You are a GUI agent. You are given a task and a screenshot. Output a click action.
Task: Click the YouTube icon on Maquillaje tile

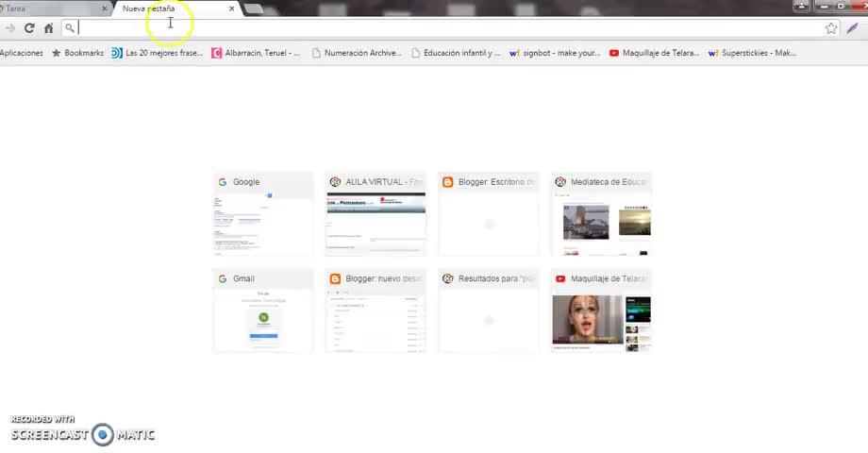(x=560, y=278)
